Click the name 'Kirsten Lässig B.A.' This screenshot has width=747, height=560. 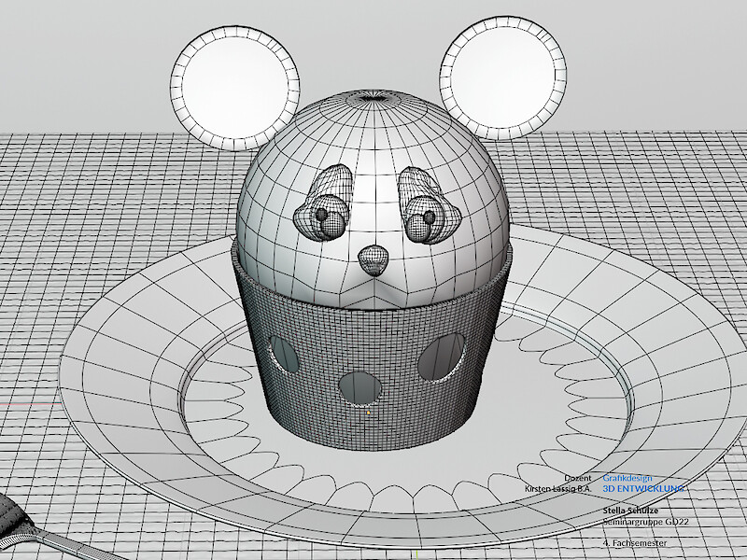point(557,488)
